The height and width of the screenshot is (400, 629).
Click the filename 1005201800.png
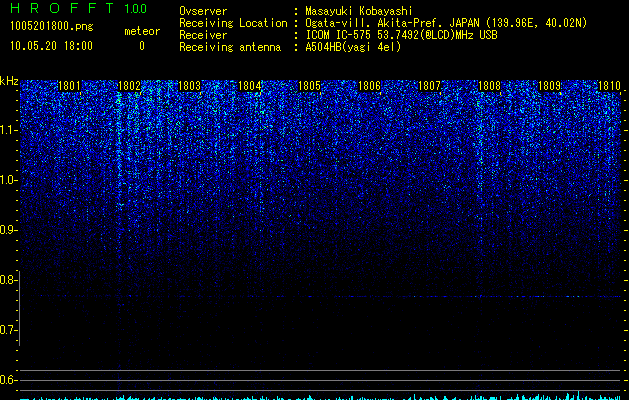(x=52, y=27)
